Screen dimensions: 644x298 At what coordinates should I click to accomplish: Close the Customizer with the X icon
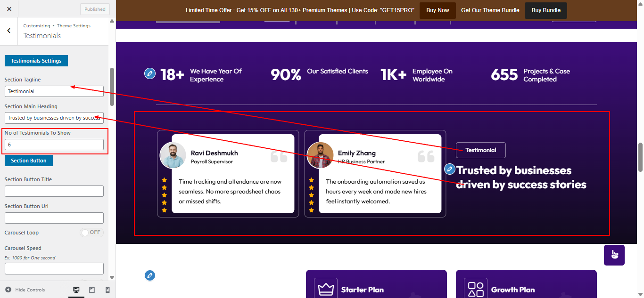click(x=9, y=9)
